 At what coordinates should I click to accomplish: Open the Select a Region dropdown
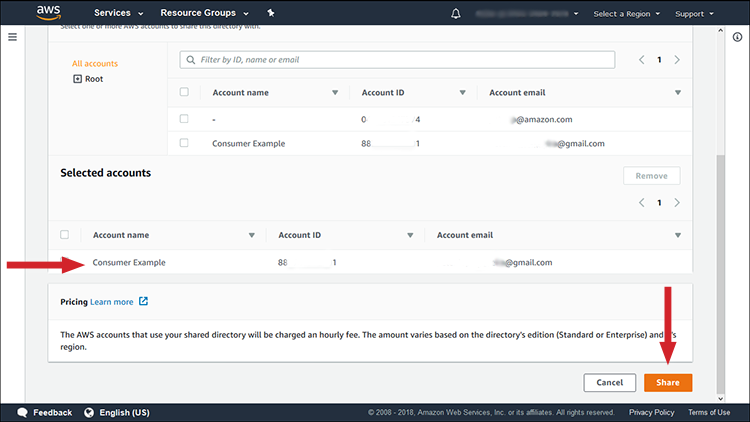click(x=627, y=14)
